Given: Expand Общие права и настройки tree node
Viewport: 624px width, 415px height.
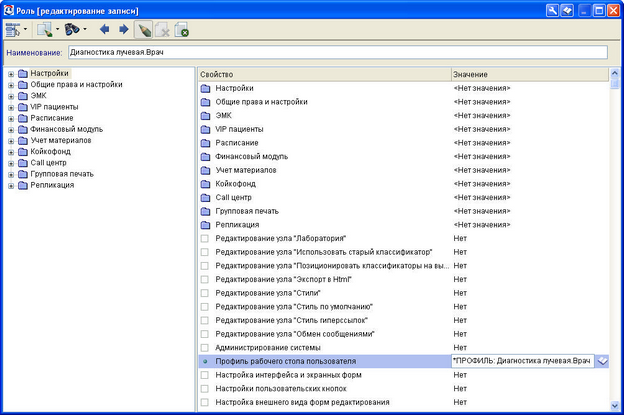Looking at the screenshot, I should coord(11,85).
